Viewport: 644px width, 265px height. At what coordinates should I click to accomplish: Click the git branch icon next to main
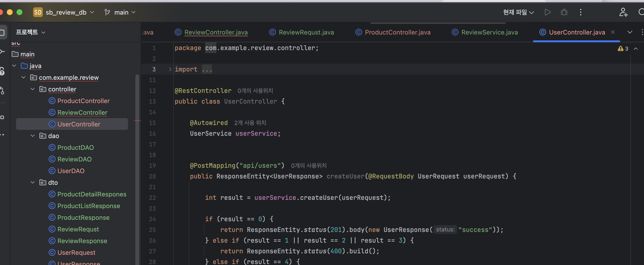[x=107, y=12]
